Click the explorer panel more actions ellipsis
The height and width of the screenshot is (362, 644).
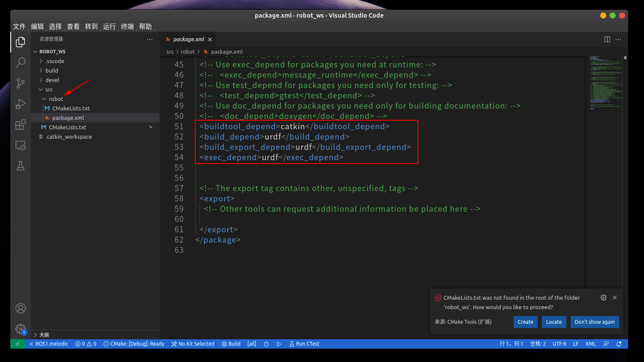coord(150,39)
